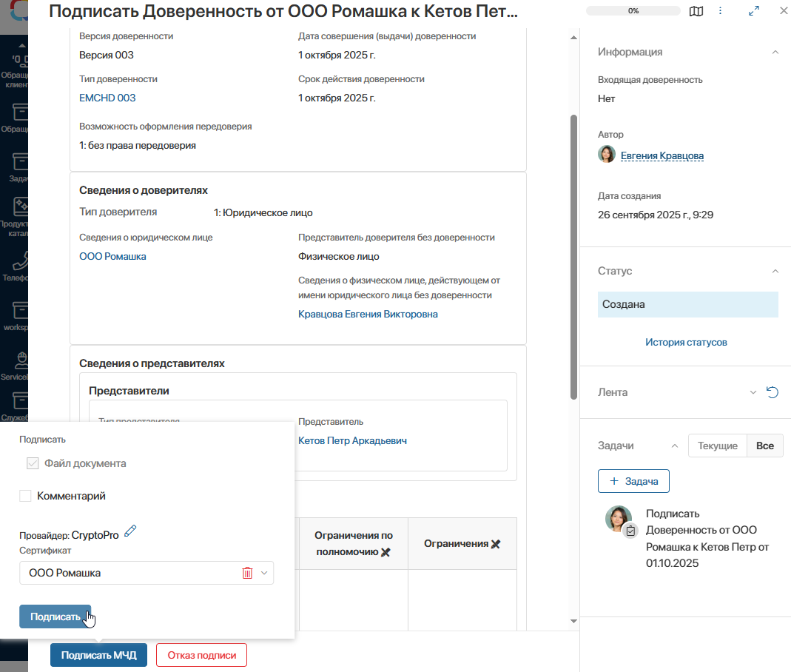791x672 pixels.
Task: Switch to the Текущие tasks tab
Action: [x=717, y=446]
